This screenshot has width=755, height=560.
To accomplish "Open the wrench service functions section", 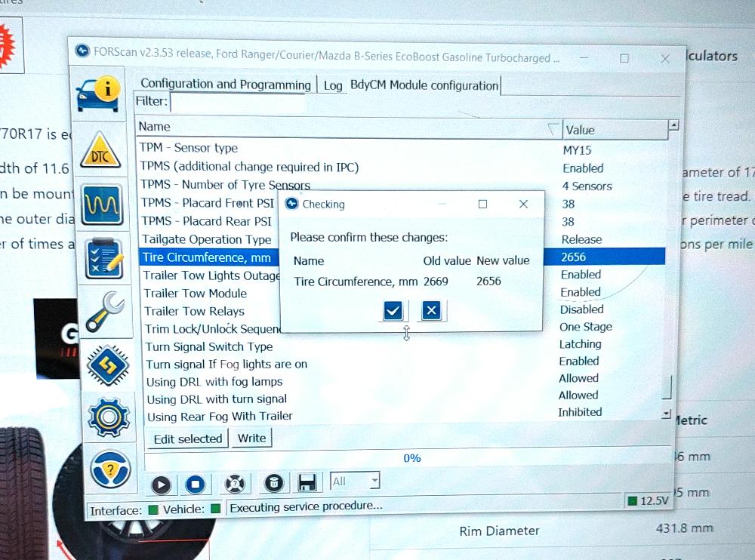I will (x=104, y=310).
